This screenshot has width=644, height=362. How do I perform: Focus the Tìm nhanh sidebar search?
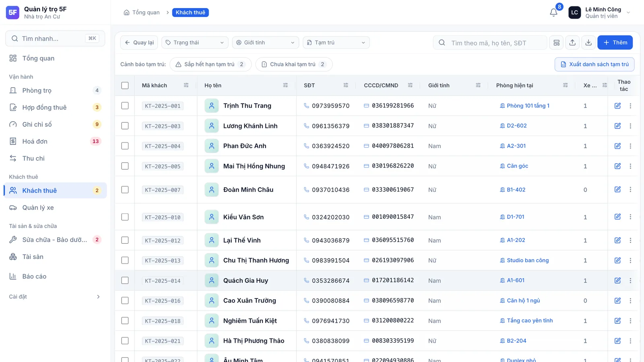tap(55, 39)
